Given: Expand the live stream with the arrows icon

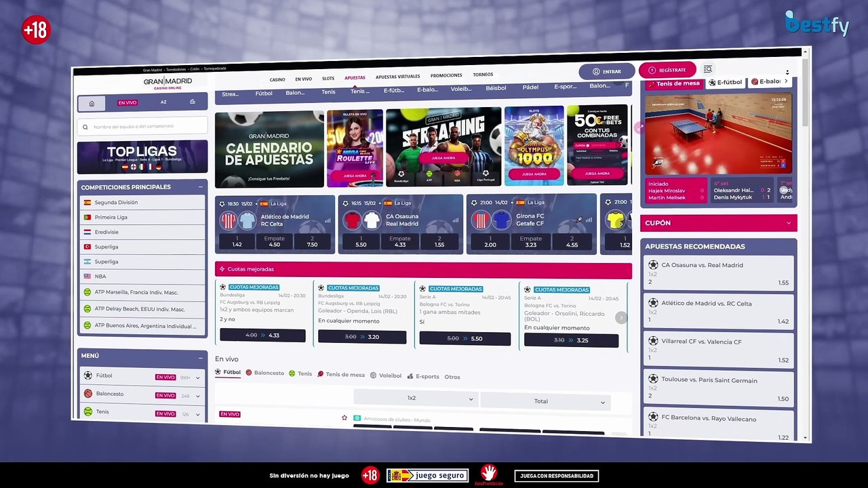Looking at the screenshot, I should point(639,127).
